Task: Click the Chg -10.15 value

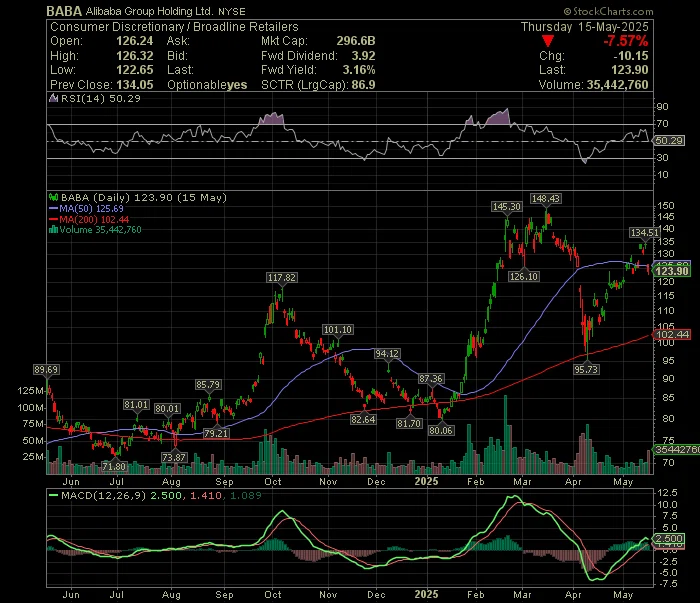Action: pos(630,56)
